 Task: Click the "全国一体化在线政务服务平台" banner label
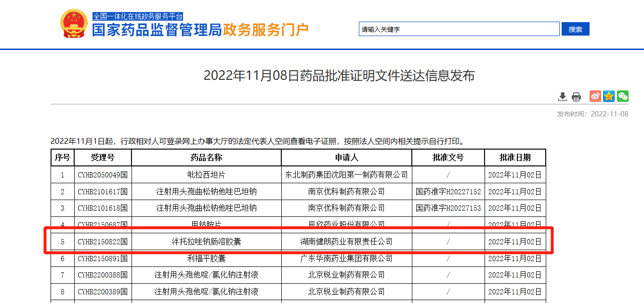pyautogui.click(x=138, y=17)
